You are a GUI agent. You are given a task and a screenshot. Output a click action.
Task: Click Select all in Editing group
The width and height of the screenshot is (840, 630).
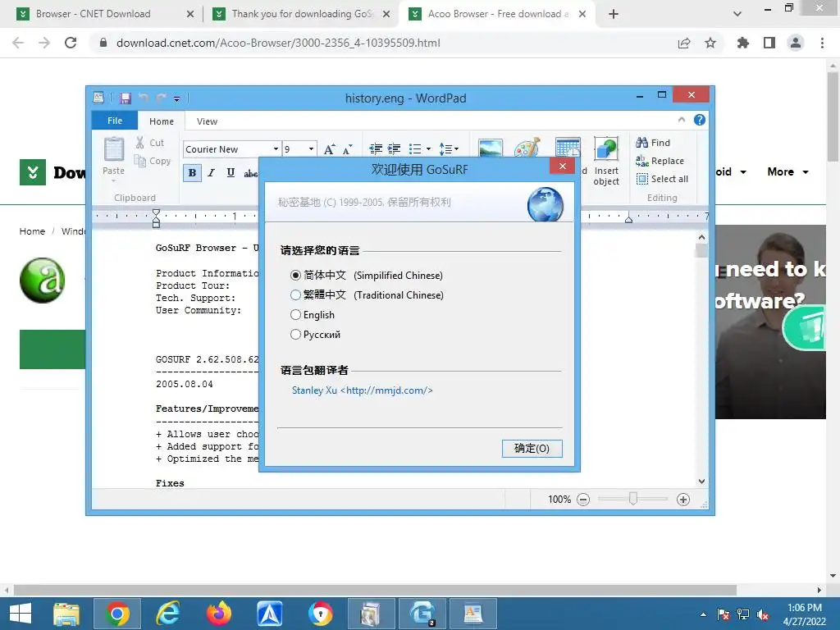click(x=662, y=179)
